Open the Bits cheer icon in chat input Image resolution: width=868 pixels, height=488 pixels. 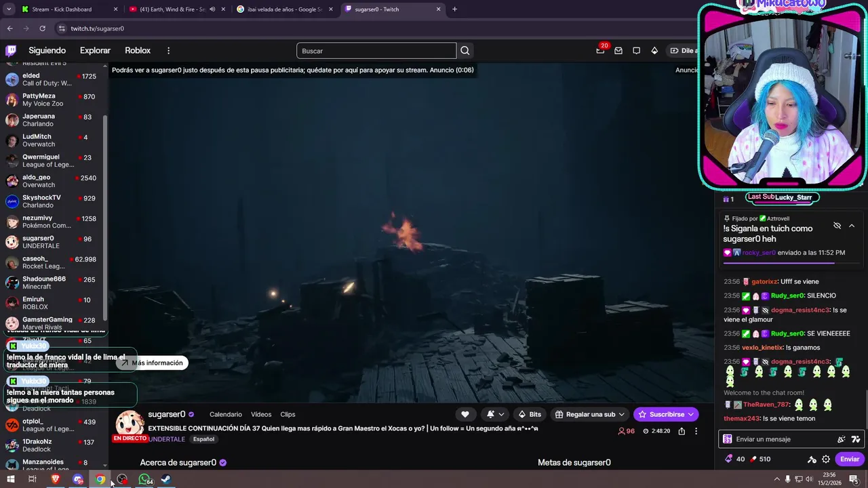[842, 439]
